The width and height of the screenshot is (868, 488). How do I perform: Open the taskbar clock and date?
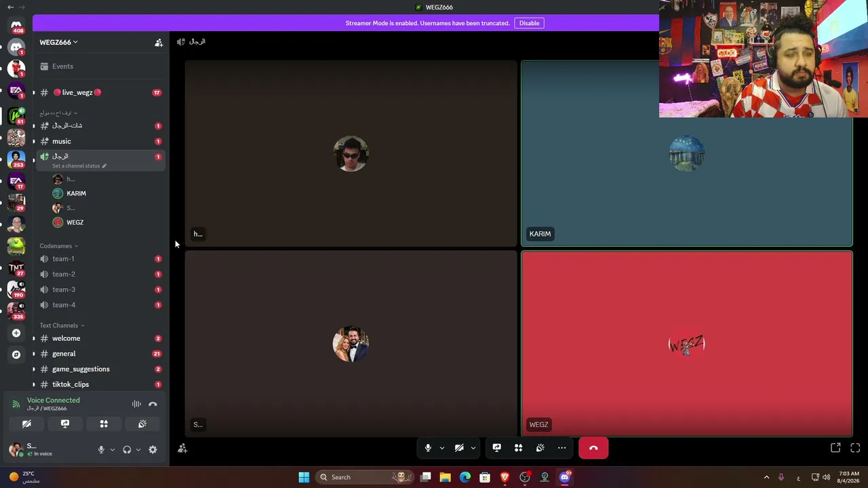[x=849, y=477]
